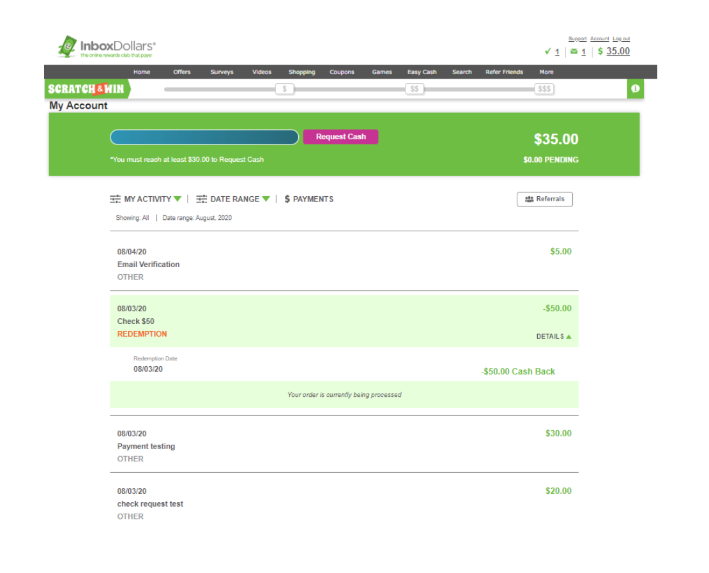Open the More menu item
Image resolution: width=709 pixels, height=573 pixels.
point(546,72)
